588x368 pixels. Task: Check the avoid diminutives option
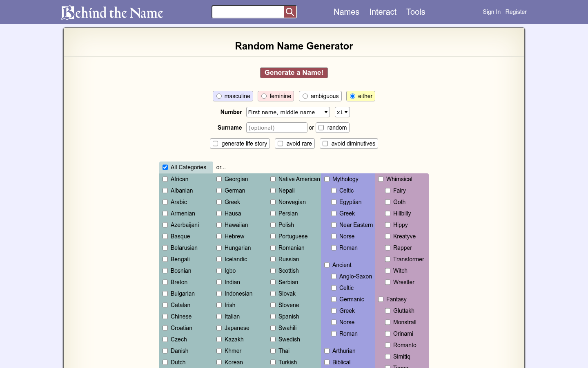click(325, 144)
